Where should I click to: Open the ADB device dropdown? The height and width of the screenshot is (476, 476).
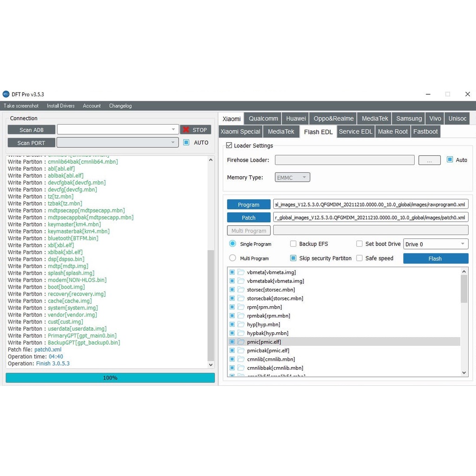click(x=118, y=129)
